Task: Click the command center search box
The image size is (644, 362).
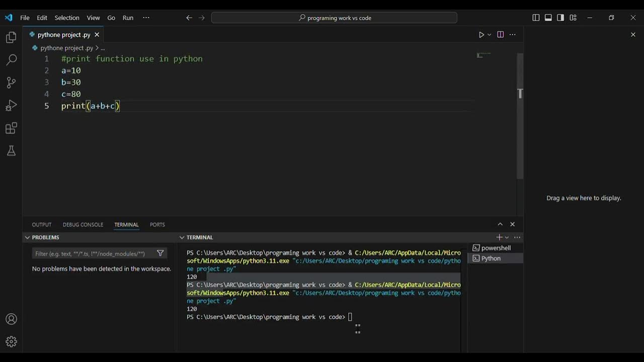Action: click(x=334, y=18)
